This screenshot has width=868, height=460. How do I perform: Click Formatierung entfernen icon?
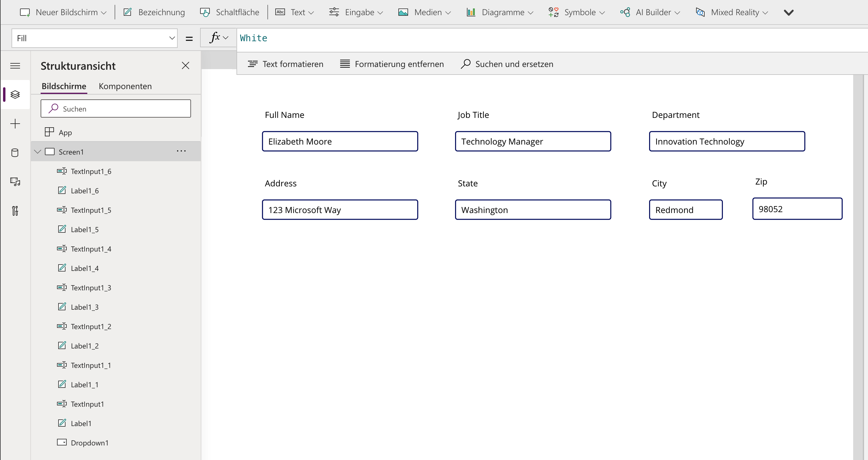(x=345, y=64)
